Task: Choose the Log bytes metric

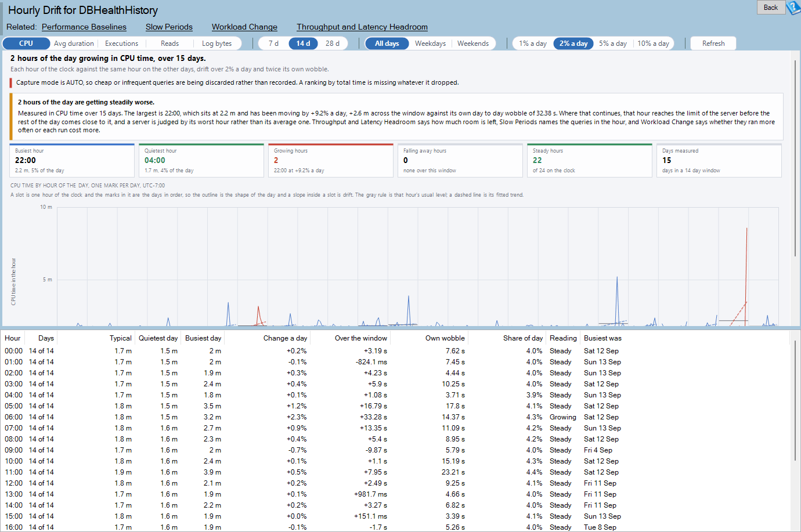Action: (x=217, y=44)
